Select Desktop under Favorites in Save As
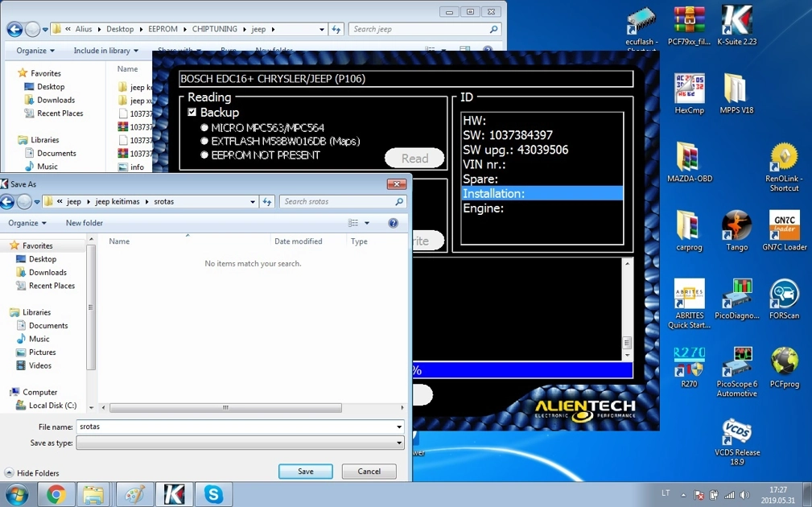 [x=43, y=259]
